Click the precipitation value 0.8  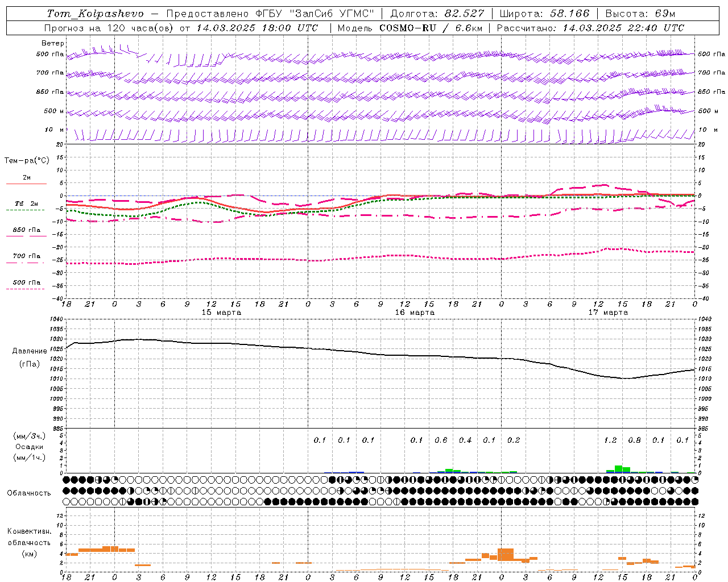click(634, 440)
